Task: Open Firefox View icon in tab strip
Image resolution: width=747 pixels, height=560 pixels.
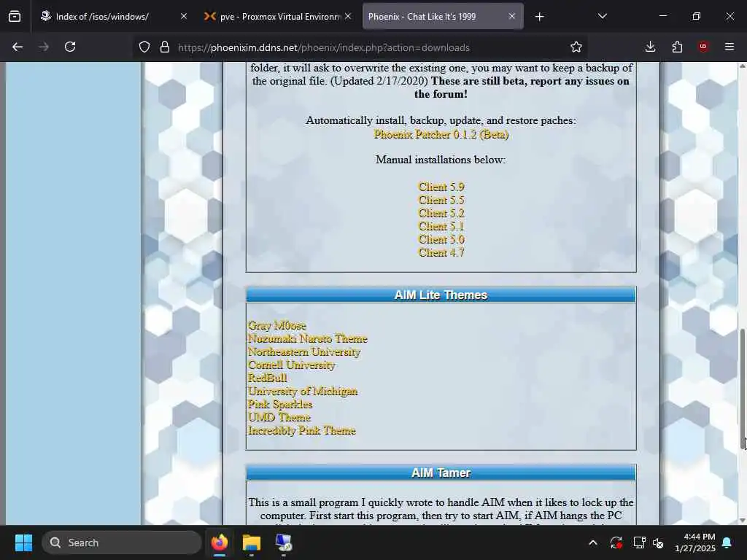Action: [x=15, y=17]
